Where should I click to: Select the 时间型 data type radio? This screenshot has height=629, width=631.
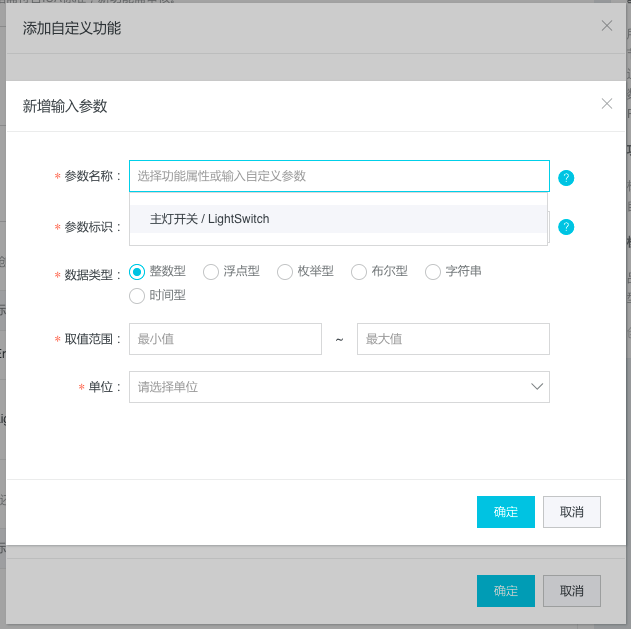tap(138, 295)
